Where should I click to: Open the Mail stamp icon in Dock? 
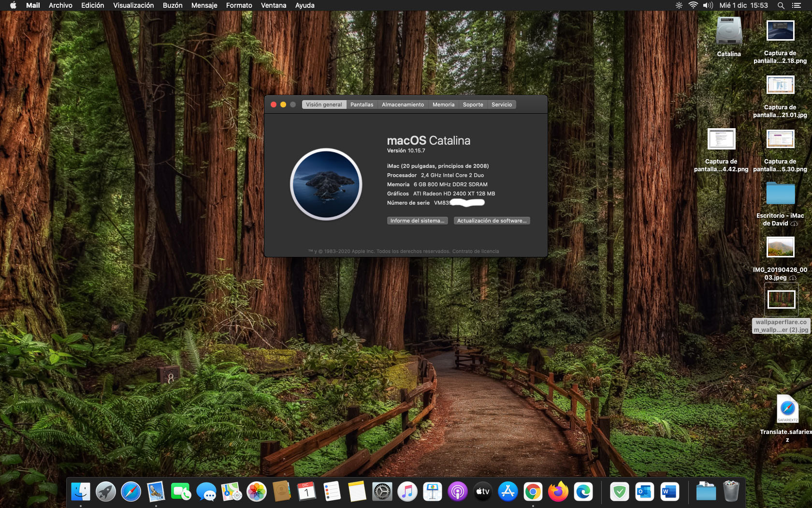click(x=156, y=492)
